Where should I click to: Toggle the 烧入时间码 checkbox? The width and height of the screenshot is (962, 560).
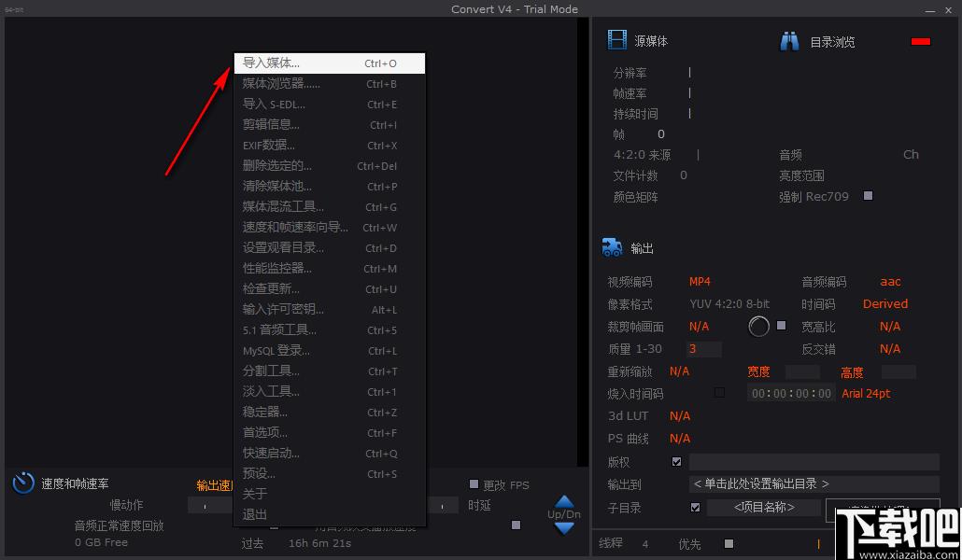pyautogui.click(x=720, y=392)
